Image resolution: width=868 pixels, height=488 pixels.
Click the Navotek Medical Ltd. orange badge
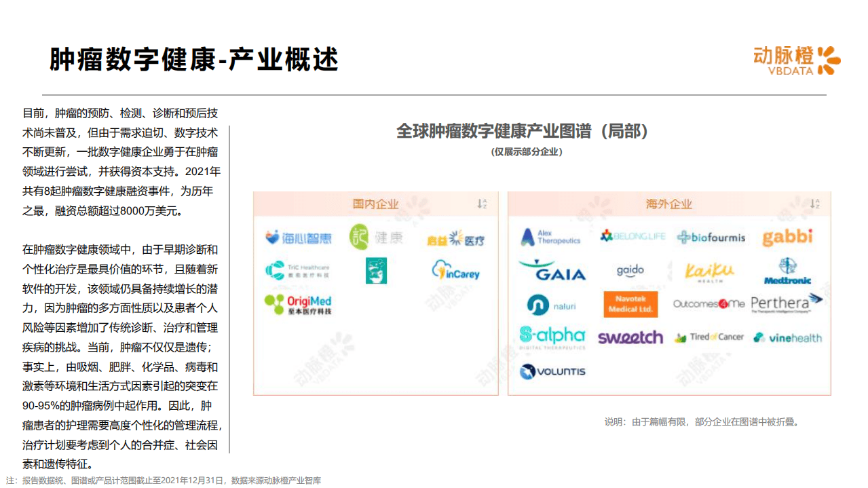point(630,304)
